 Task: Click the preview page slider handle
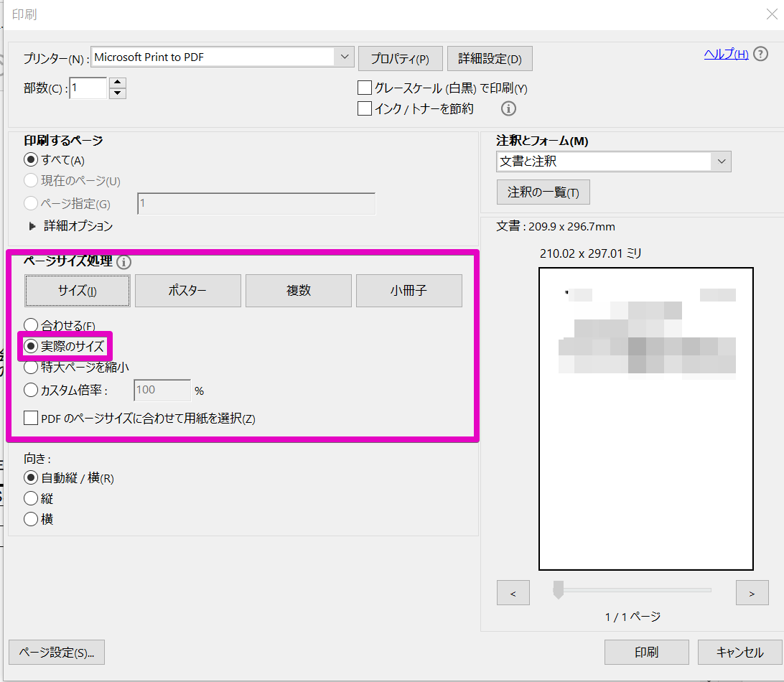559,590
